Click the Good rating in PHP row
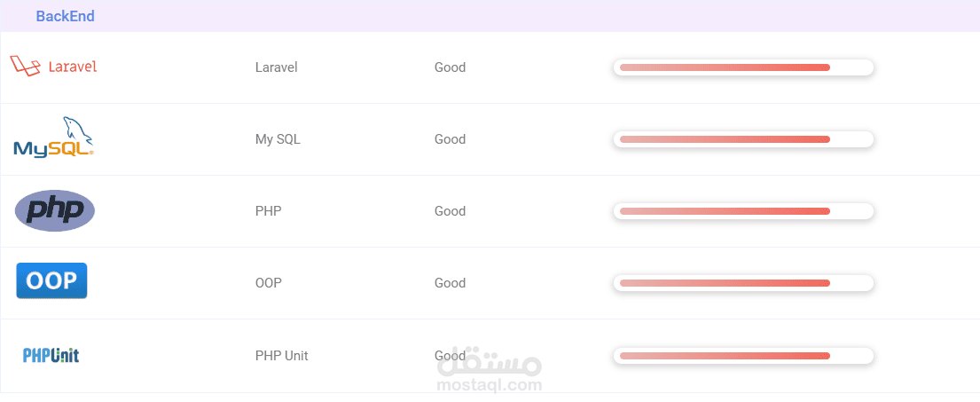 450,211
